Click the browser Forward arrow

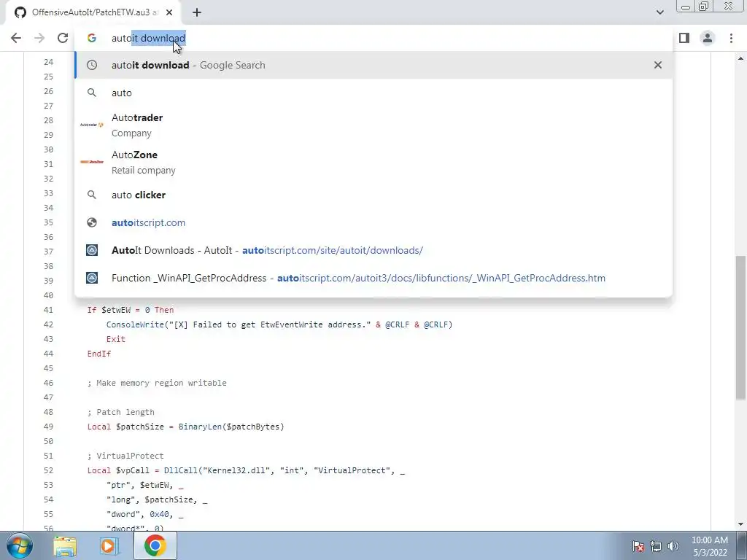click(39, 38)
